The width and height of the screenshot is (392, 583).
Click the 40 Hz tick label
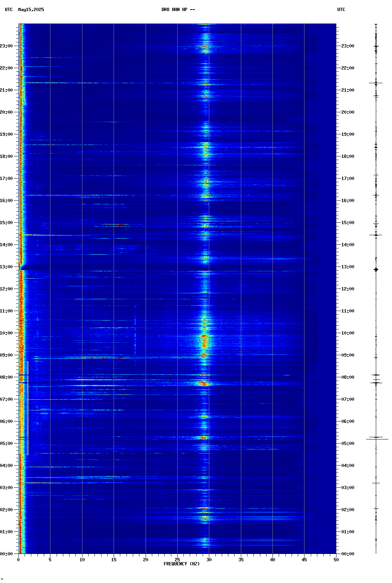[x=272, y=560]
